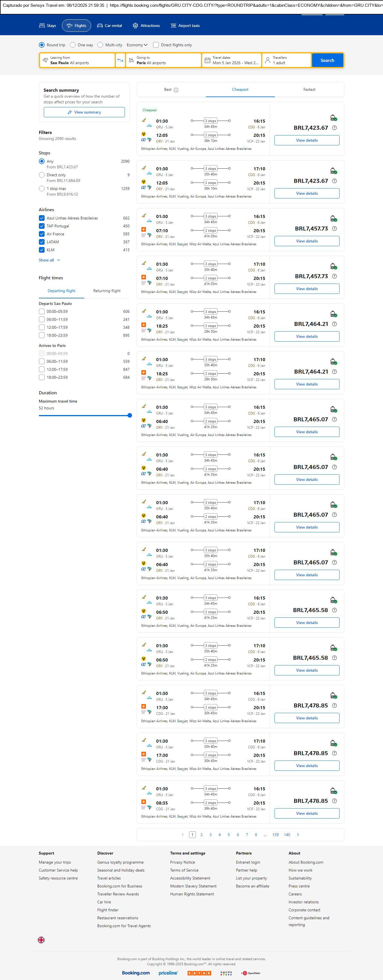Click the maximum travel time slider handle

[130, 415]
